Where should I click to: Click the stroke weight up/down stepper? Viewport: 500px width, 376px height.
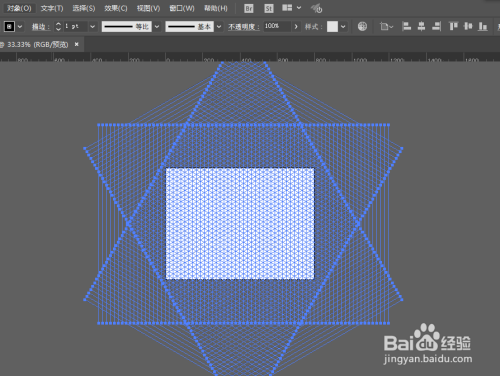(58, 26)
